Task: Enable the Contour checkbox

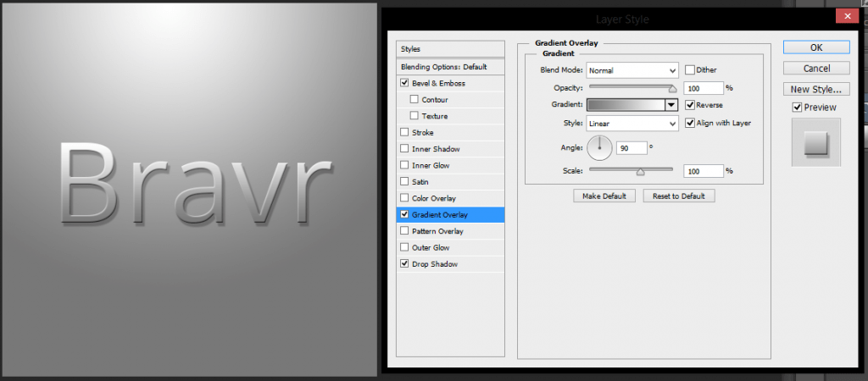Action: coord(414,100)
